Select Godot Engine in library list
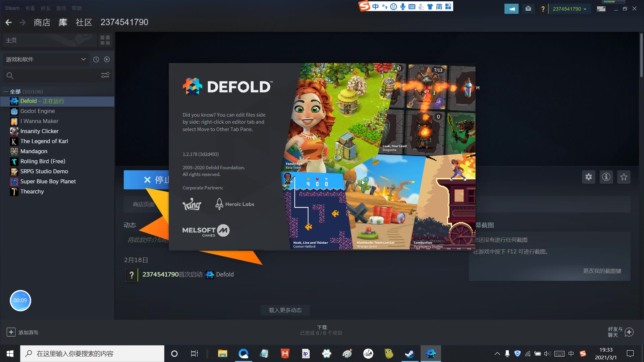Screen dimensions: 644x362 pyautogui.click(x=37, y=111)
